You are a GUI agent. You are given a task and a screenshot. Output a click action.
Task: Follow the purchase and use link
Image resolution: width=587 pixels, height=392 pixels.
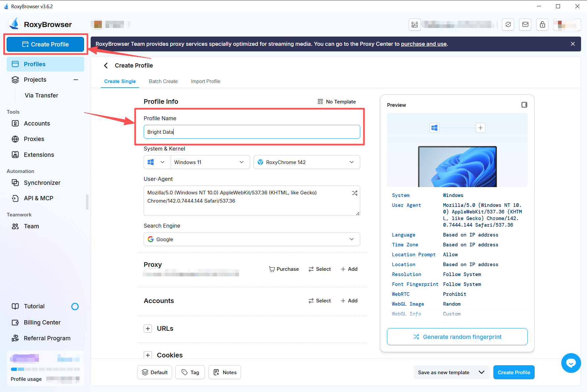(424, 44)
